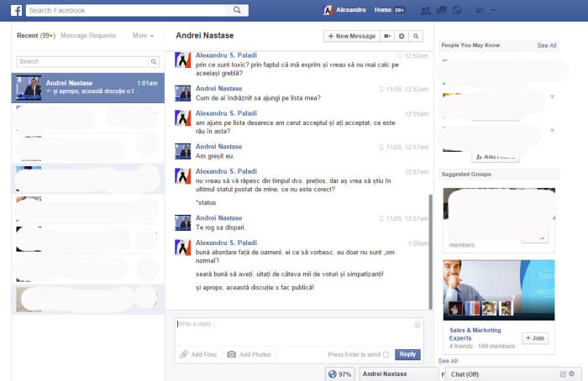This screenshot has height=381, width=588.
Task: Toggle Press Enter to send checkbox
Action: [386, 354]
